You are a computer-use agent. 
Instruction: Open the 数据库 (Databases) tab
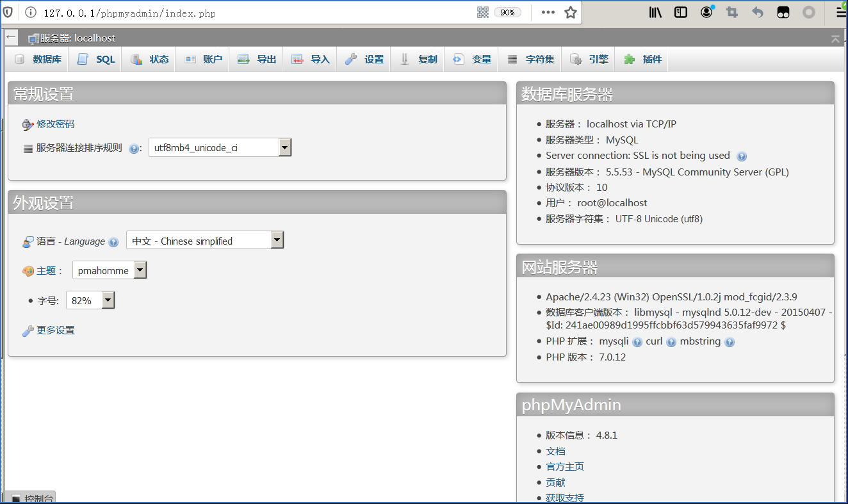[38, 59]
